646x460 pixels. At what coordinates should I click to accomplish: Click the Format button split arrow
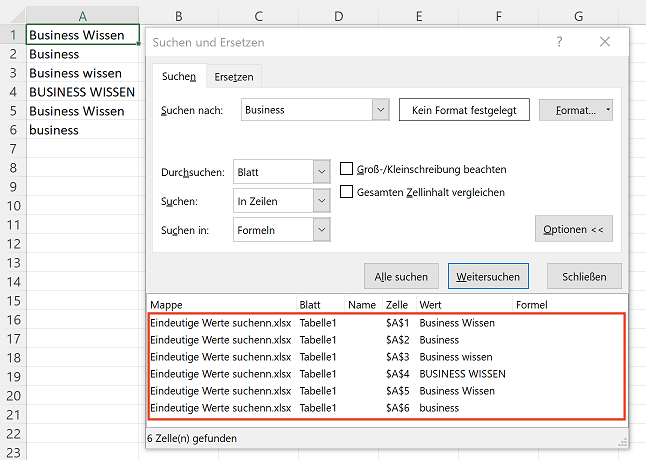click(608, 110)
